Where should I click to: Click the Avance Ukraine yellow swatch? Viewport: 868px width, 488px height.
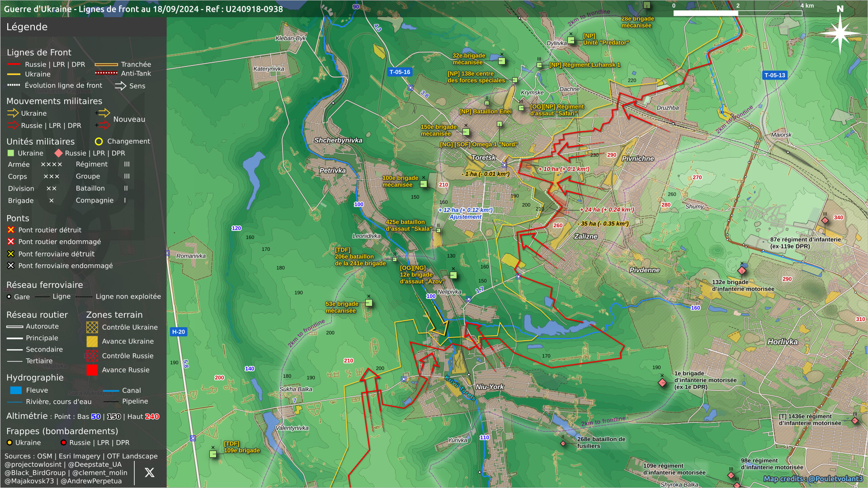[92, 342]
